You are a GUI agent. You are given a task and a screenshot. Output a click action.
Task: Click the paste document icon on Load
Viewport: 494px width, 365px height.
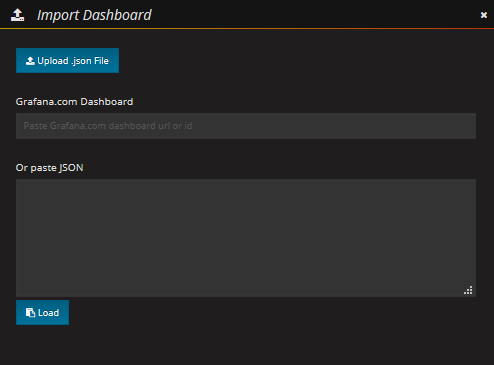(x=30, y=313)
